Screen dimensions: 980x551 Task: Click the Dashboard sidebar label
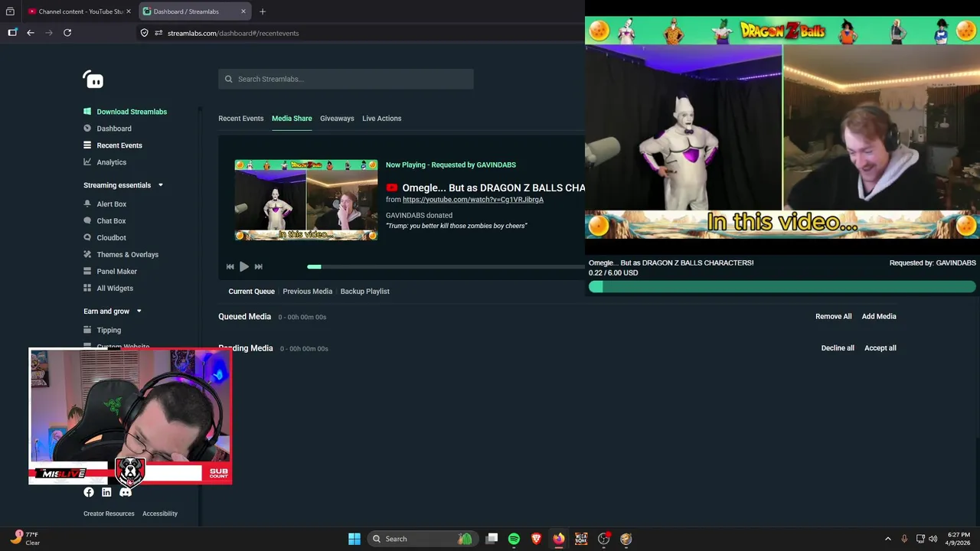114,129
